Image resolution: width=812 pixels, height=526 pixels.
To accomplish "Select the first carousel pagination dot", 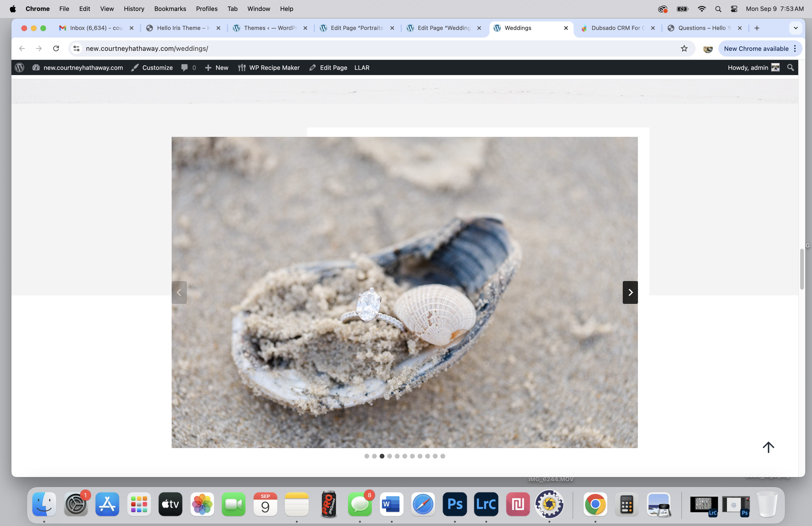I will pyautogui.click(x=367, y=456).
